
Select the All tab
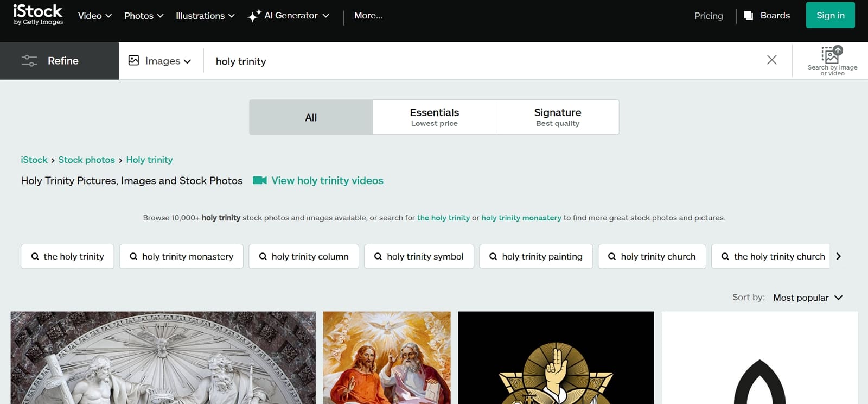pyautogui.click(x=311, y=117)
